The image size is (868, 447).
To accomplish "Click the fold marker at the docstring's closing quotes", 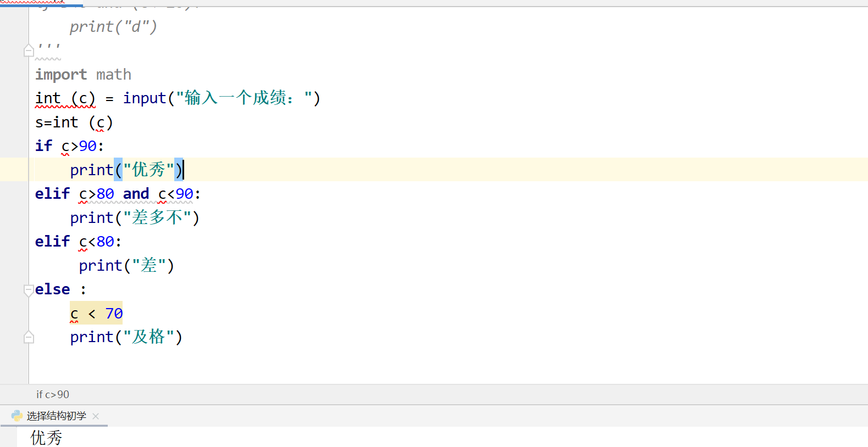I will tap(29, 51).
